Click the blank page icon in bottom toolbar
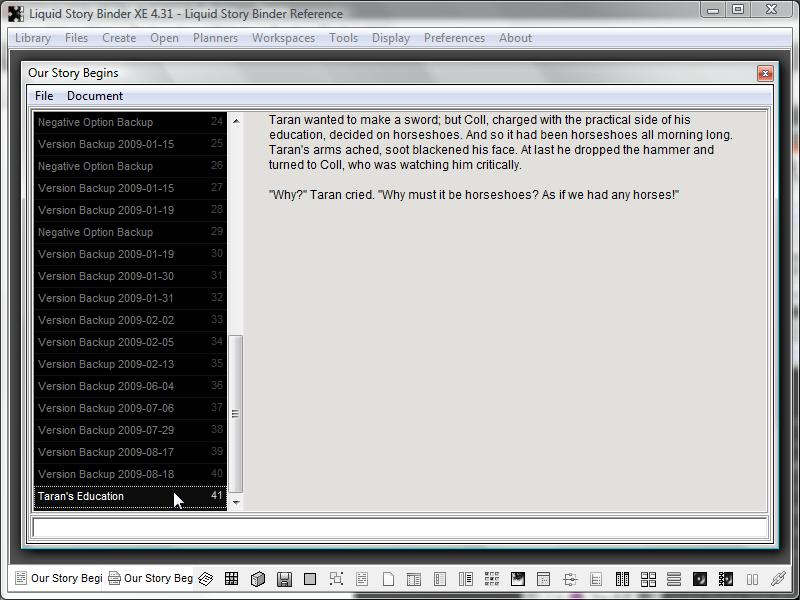 point(388,579)
